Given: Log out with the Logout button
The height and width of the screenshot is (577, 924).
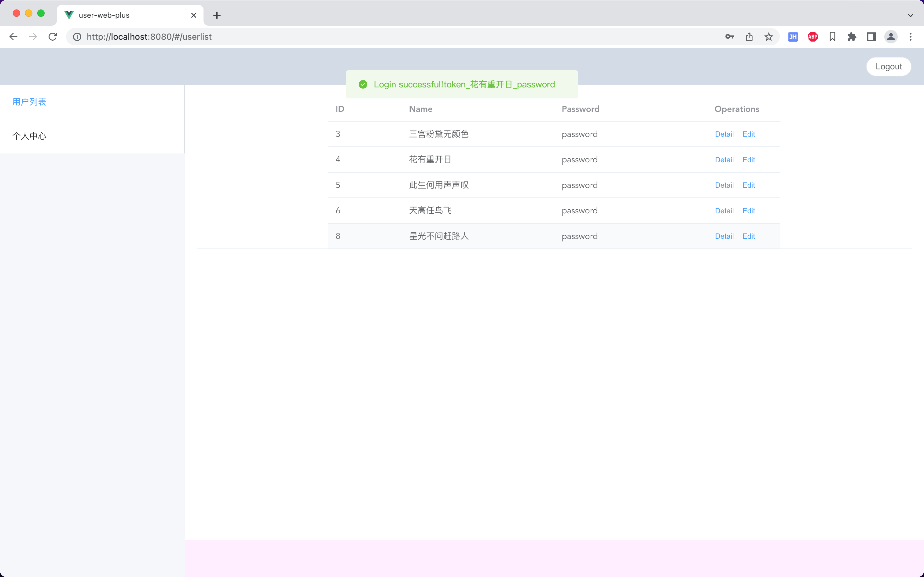Looking at the screenshot, I should [889, 67].
